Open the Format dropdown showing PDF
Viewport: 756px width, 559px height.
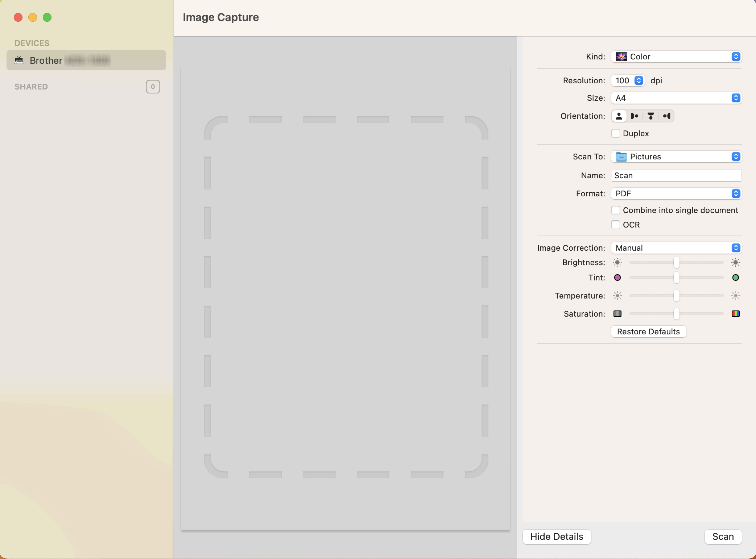676,193
